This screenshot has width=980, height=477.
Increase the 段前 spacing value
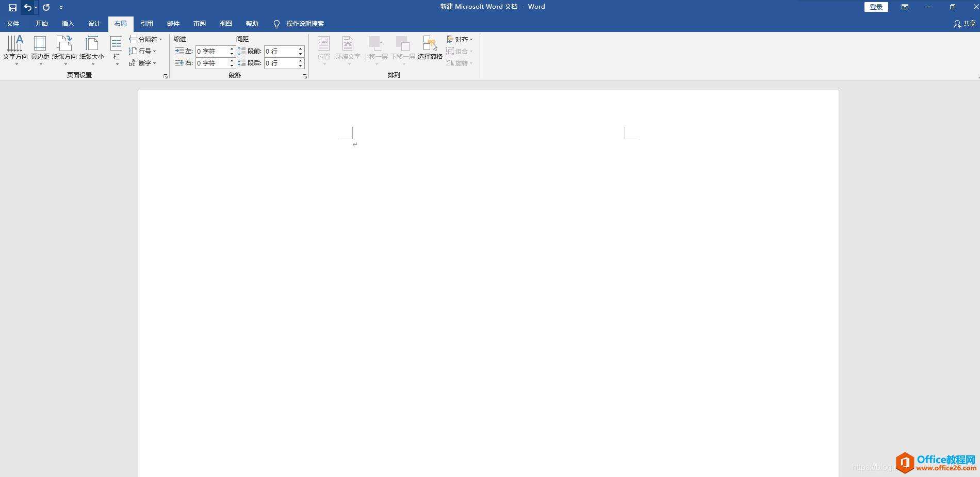301,48
